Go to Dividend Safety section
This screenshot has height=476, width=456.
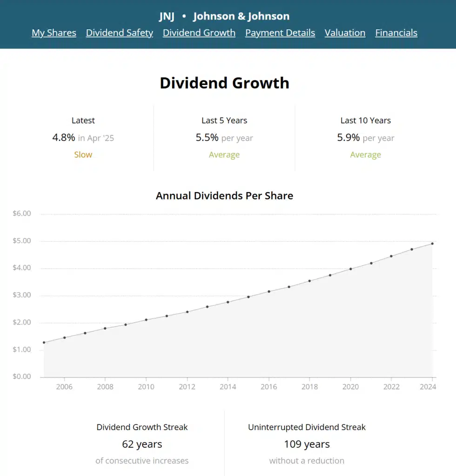(x=120, y=33)
